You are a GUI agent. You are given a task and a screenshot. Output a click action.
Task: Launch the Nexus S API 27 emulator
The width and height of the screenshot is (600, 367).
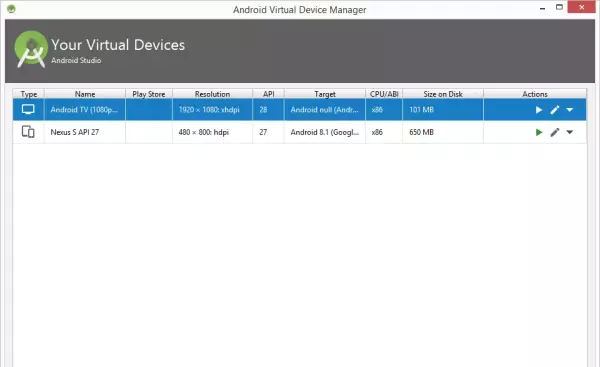[x=539, y=132]
